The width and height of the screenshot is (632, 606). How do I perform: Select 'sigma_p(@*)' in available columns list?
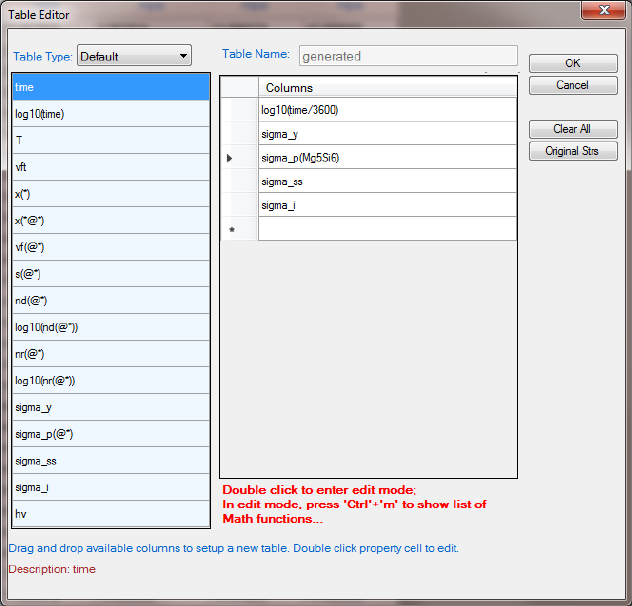click(111, 434)
